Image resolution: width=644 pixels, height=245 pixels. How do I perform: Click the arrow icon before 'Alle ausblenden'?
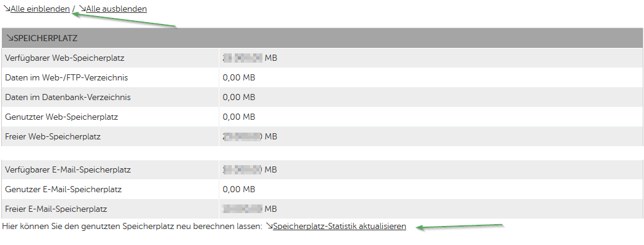[82, 8]
